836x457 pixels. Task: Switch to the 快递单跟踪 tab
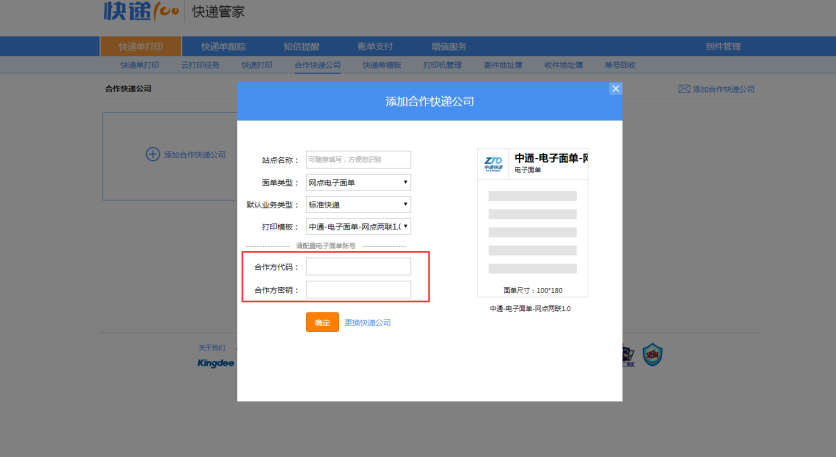pos(223,46)
